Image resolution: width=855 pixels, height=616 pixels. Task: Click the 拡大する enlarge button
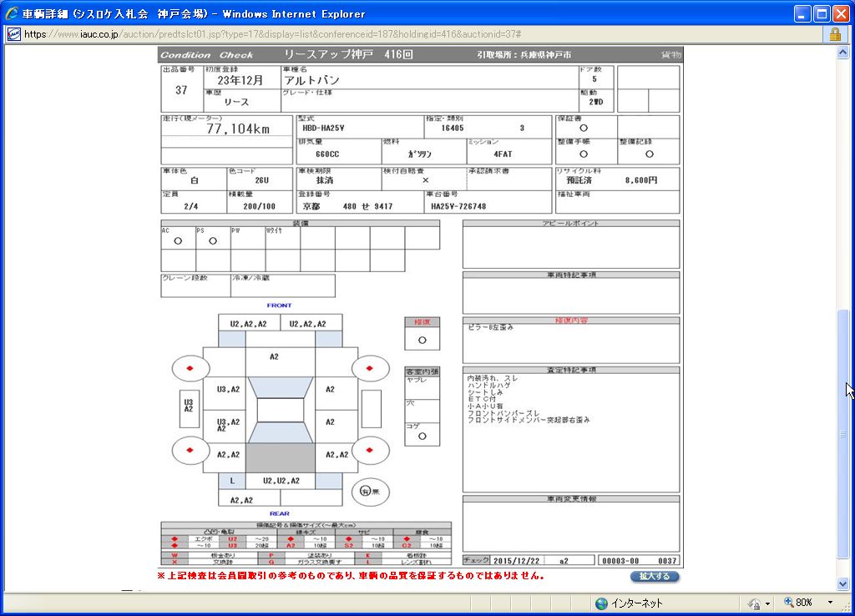[655, 577]
